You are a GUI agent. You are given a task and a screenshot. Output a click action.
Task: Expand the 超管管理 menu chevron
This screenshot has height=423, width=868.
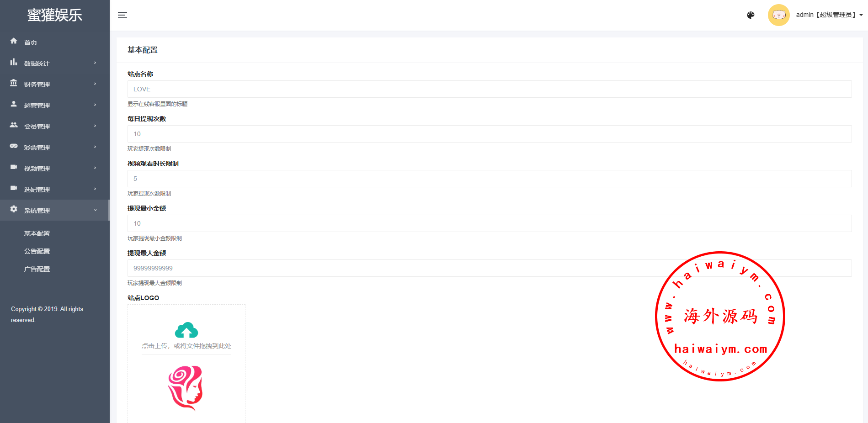[95, 105]
